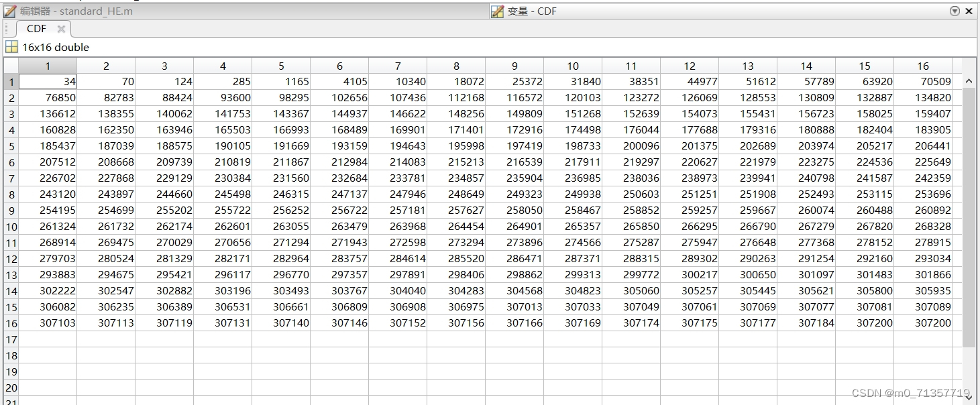The image size is (980, 405).
Task: Select cell with value 272598
Action: pos(398,242)
